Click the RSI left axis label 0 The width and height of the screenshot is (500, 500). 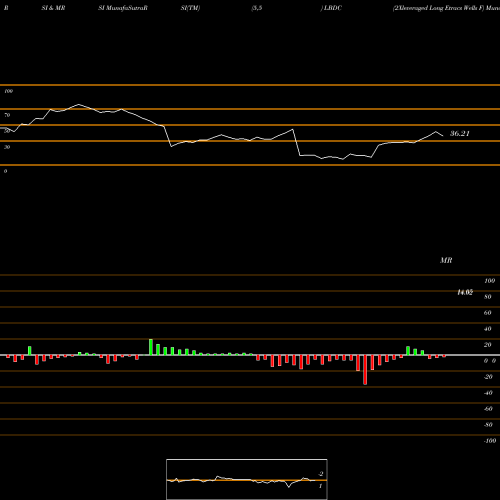(5, 171)
